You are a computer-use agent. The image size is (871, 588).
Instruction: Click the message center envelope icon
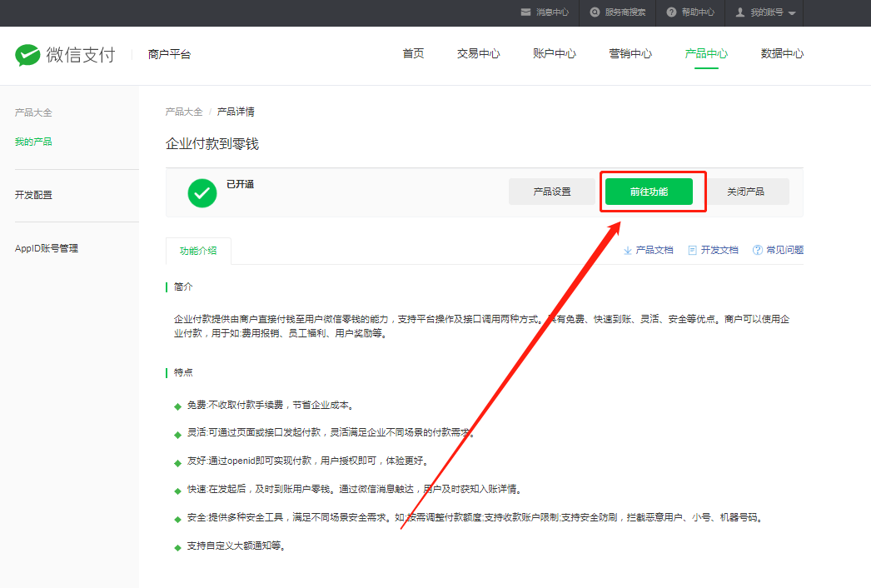(525, 12)
